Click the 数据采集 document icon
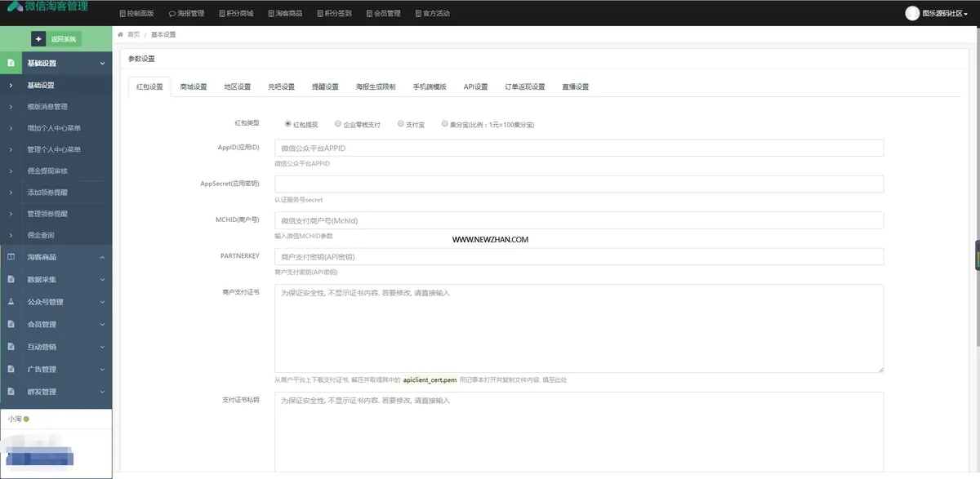 (x=11, y=279)
